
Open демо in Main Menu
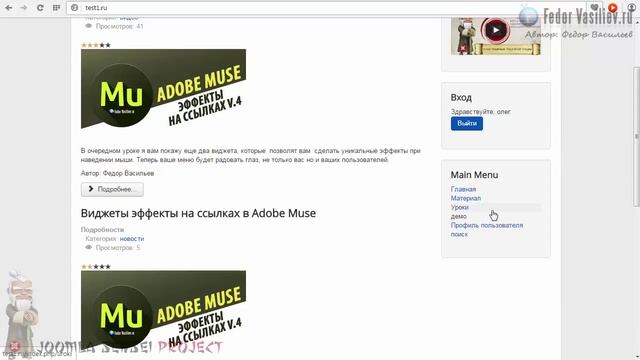point(459,216)
